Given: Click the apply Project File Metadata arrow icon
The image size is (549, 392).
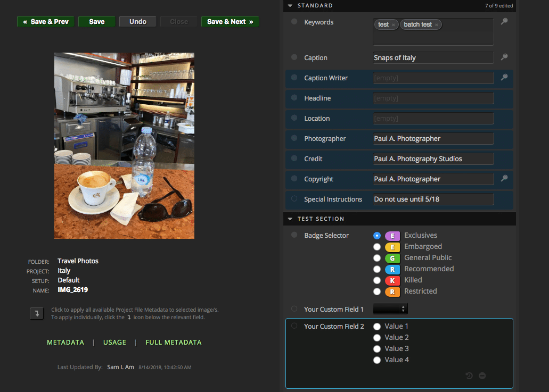Looking at the screenshot, I should [37, 313].
